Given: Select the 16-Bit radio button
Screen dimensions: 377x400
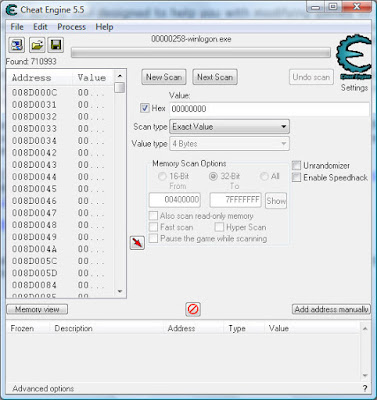Looking at the screenshot, I should (162, 176).
